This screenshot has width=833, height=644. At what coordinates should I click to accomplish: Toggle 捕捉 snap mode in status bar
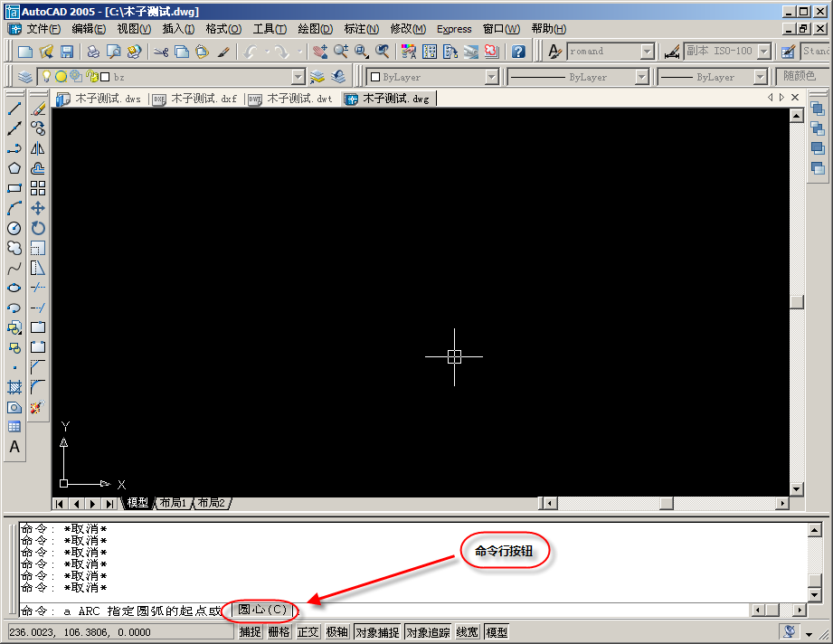coord(251,632)
